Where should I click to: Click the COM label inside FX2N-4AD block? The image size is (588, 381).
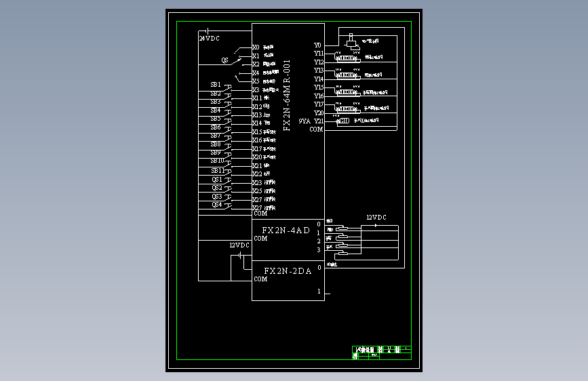[260, 239]
